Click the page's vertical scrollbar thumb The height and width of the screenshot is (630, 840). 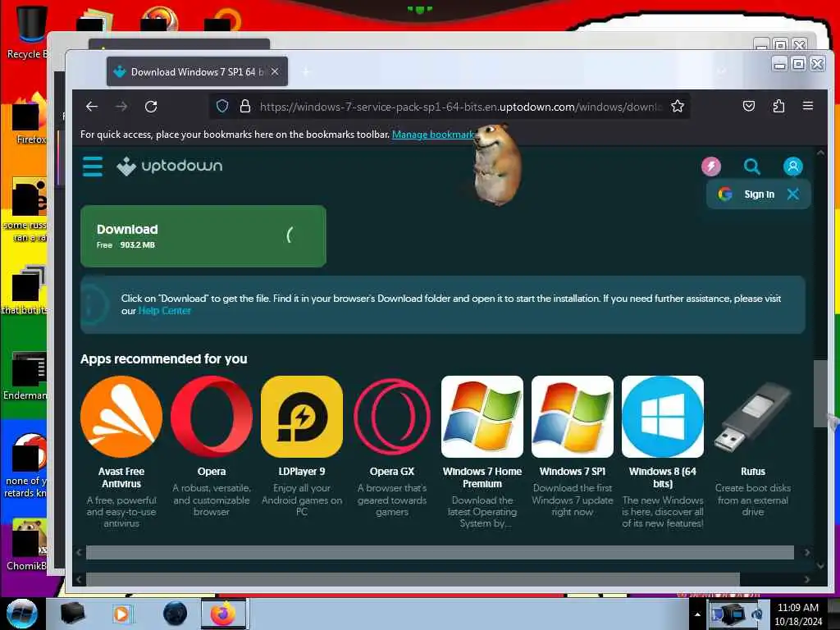[820, 394]
